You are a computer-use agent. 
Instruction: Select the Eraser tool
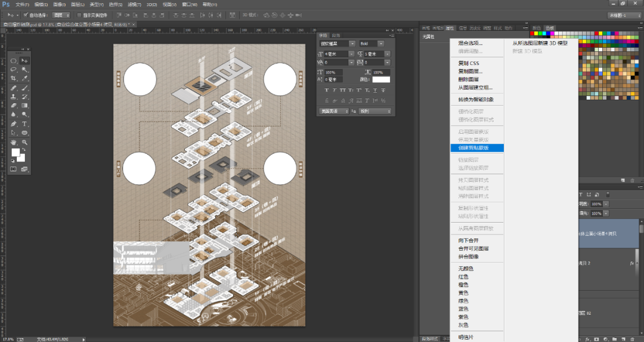pos(14,106)
